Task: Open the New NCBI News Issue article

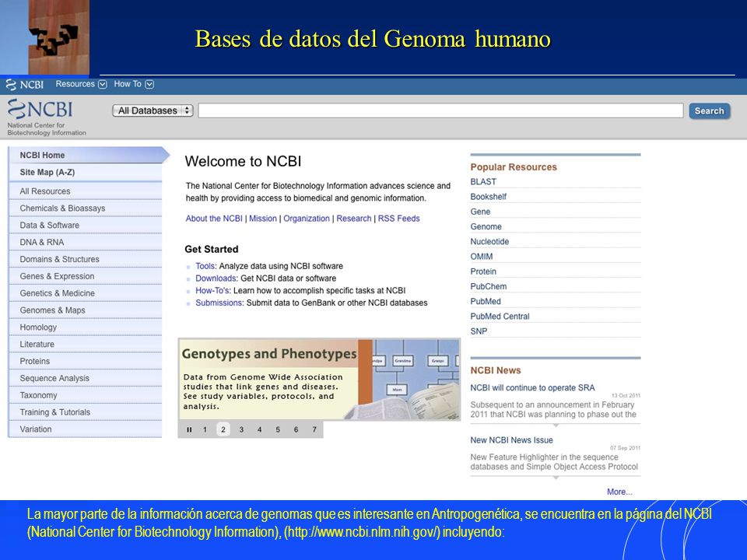Action: tap(512, 440)
